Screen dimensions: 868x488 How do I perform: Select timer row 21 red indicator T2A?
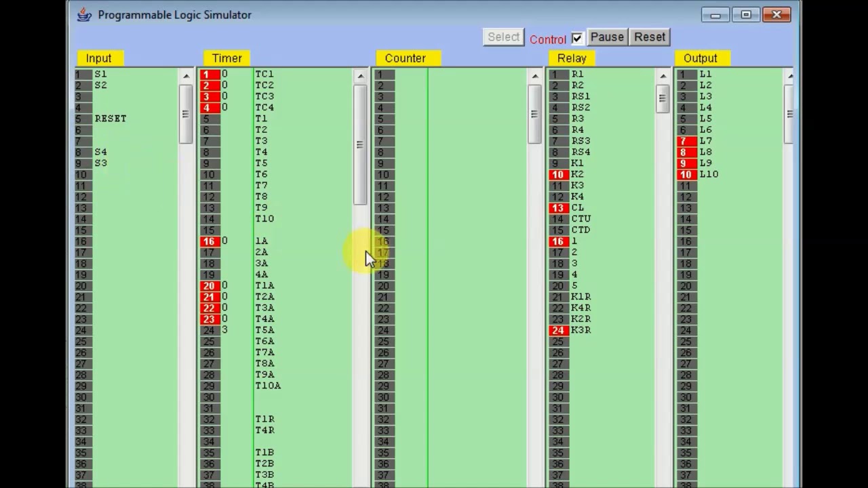point(209,297)
